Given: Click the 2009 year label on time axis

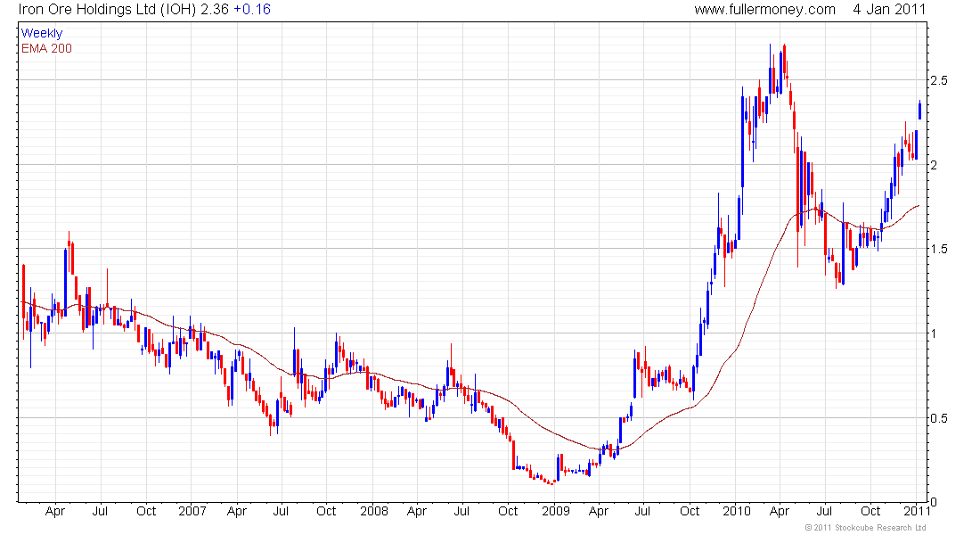Looking at the screenshot, I should pyautogui.click(x=556, y=511).
